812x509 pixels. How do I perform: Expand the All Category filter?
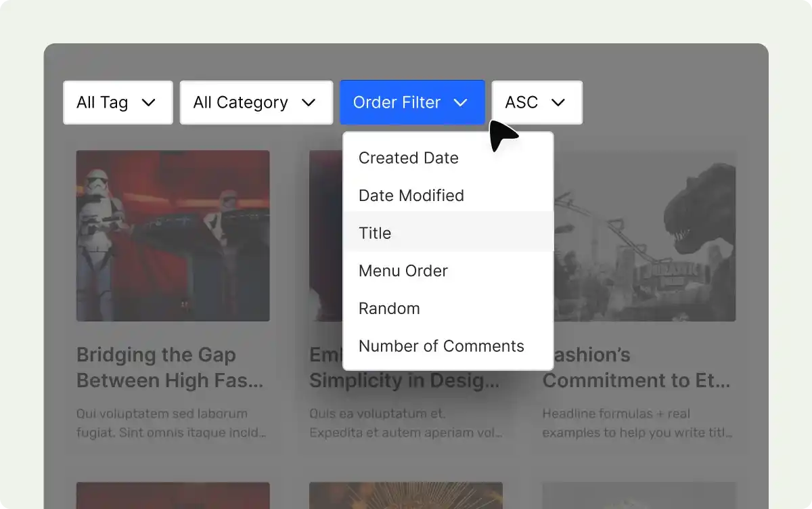[256, 103]
